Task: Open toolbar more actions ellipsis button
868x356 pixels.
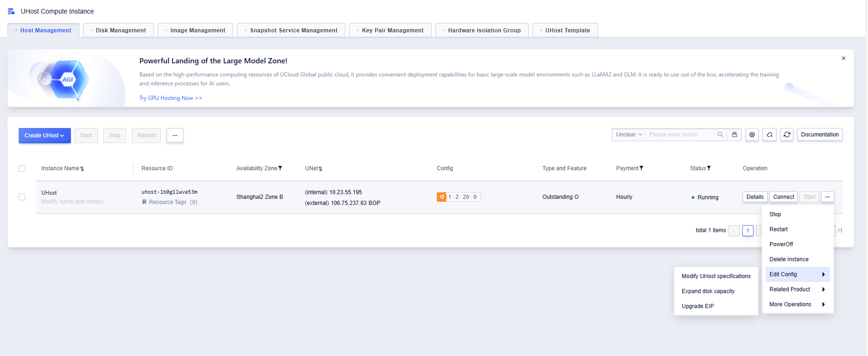Action: 175,136
